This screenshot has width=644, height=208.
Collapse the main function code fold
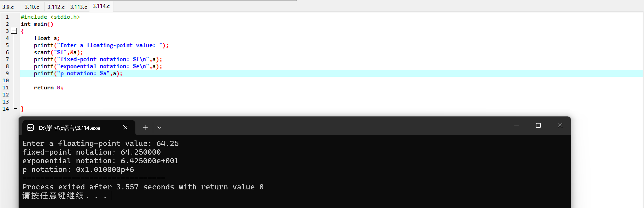14,31
